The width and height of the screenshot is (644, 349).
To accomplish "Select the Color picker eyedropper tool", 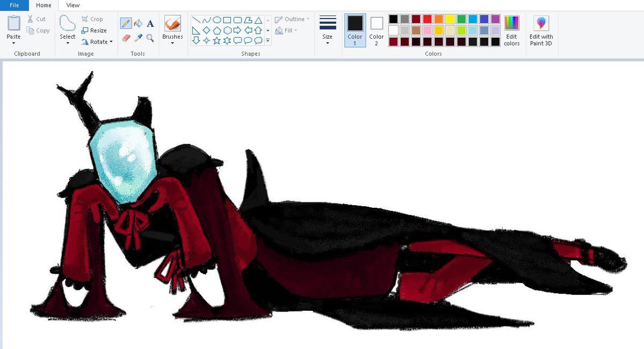I will tap(139, 38).
